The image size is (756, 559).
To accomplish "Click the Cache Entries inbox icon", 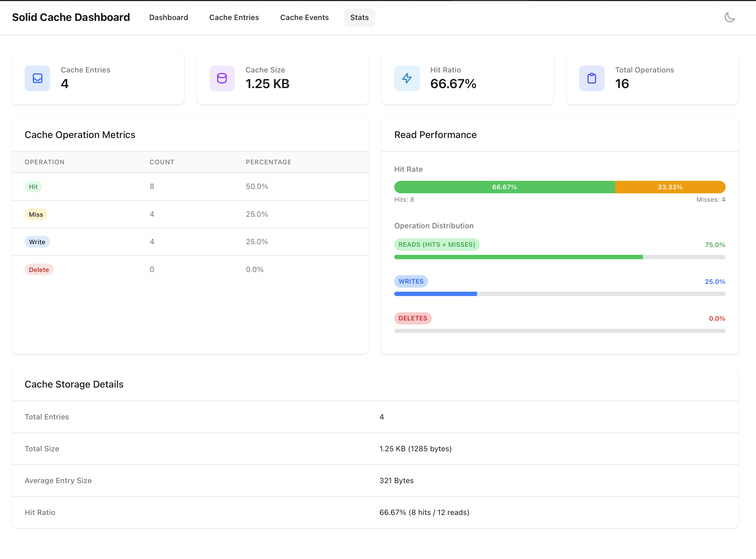I will pos(37,78).
